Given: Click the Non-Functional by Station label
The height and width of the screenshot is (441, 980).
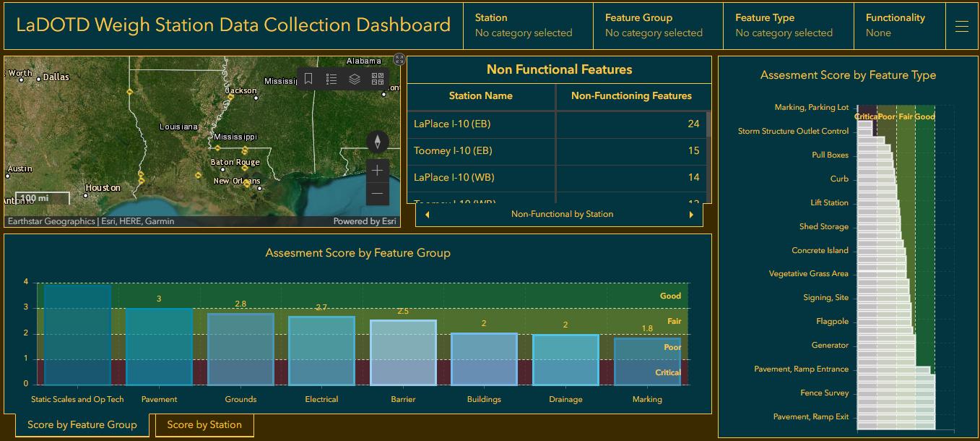Looking at the screenshot, I should point(562,214).
